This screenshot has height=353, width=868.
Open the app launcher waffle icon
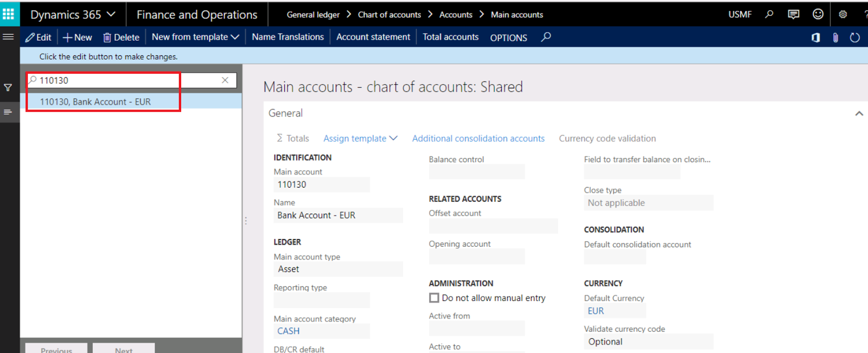[9, 14]
